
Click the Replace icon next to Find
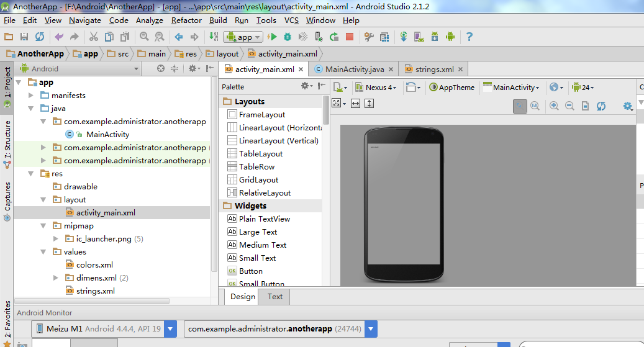click(160, 37)
